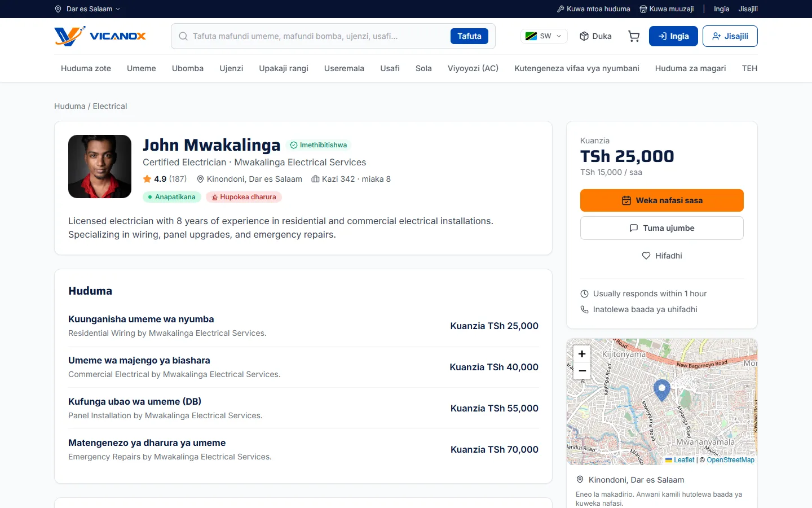Click the orange rating star icon
The image size is (812, 508).
coord(147,179)
